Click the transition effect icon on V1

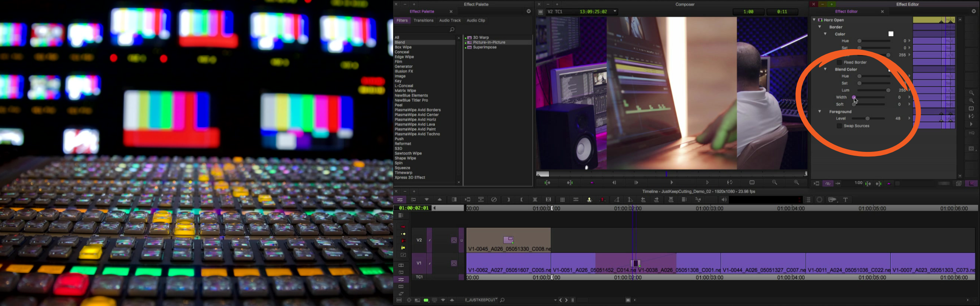tap(635, 263)
